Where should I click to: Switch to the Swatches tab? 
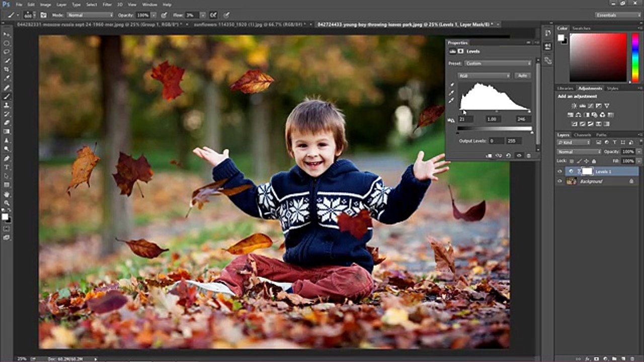coord(582,28)
